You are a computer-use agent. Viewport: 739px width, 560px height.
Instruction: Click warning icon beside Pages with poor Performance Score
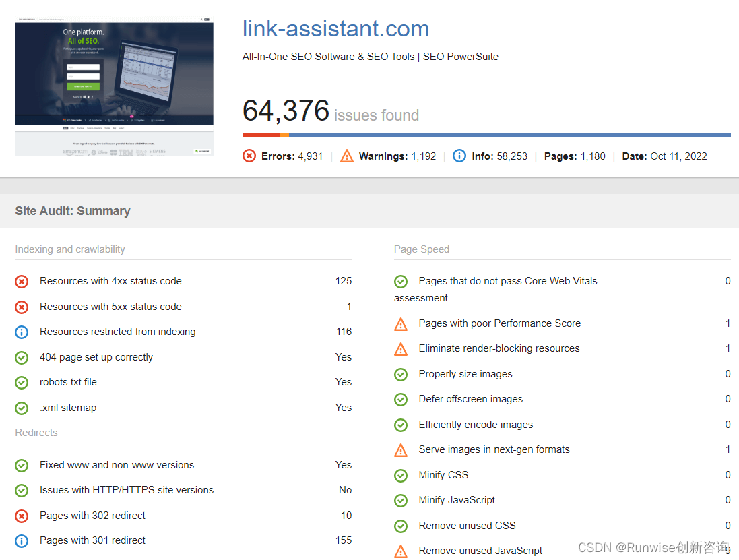(401, 324)
